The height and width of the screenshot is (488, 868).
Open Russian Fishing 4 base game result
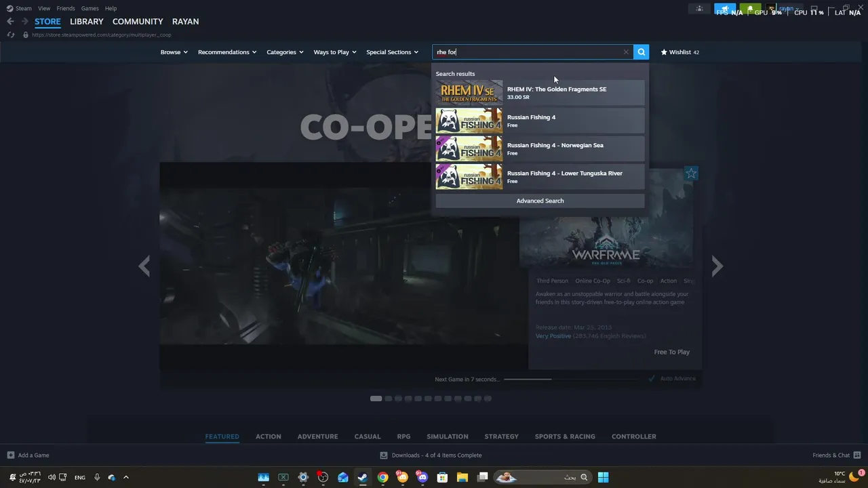pos(540,121)
